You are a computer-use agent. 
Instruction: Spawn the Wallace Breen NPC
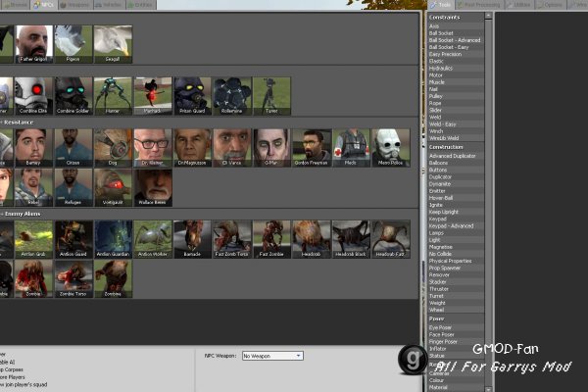pos(153,187)
